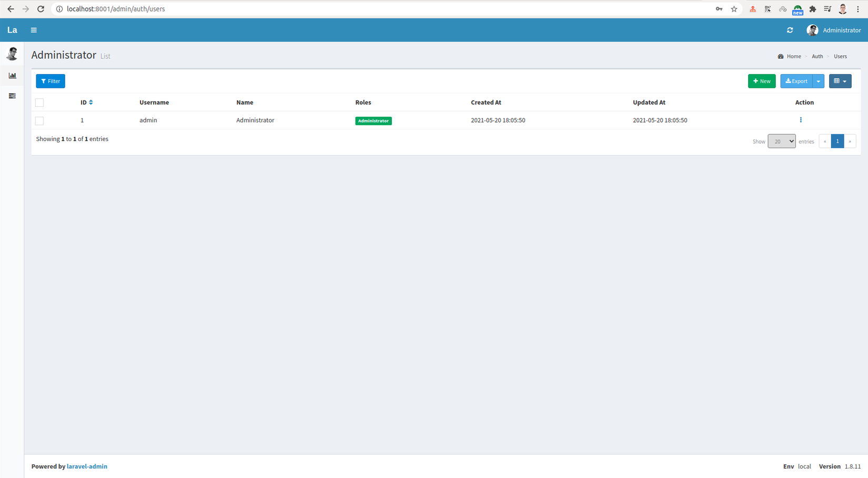Go forward in the browser

click(25, 9)
